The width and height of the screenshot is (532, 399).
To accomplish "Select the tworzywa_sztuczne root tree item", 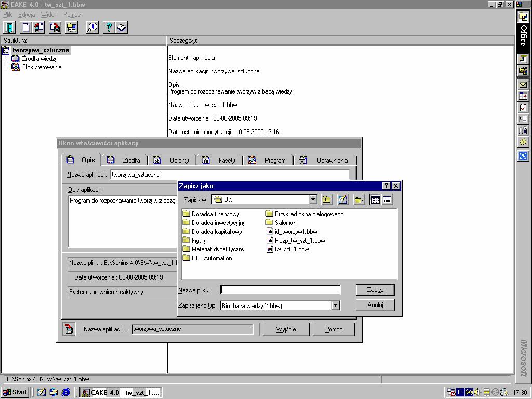I will pyautogui.click(x=41, y=50).
